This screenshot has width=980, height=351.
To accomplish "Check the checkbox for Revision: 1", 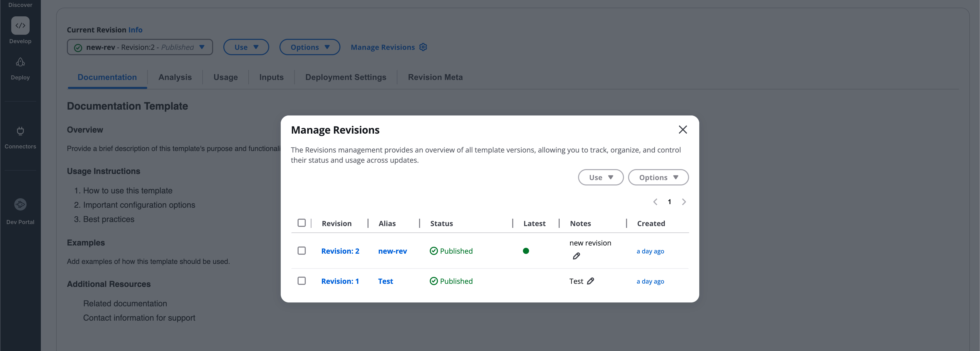I will pyautogui.click(x=302, y=281).
